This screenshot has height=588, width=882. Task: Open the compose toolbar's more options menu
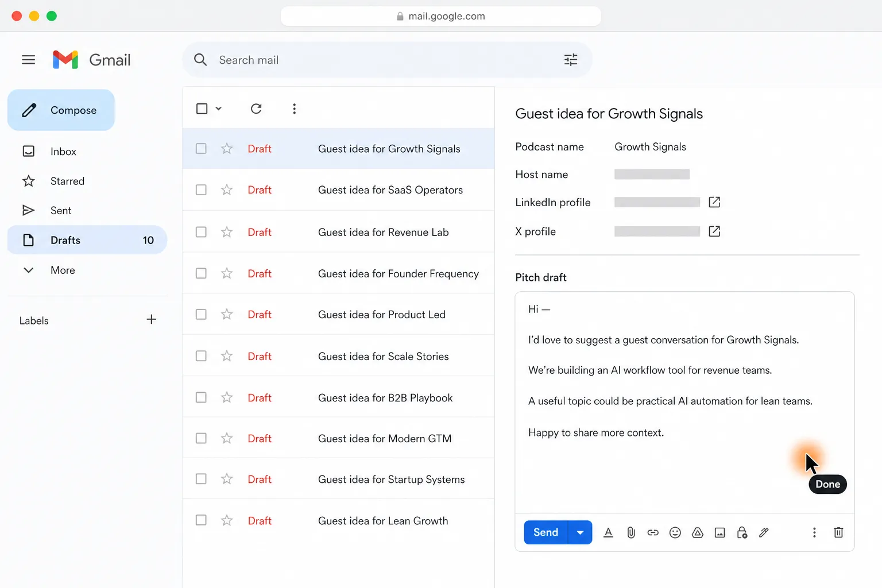(x=814, y=533)
